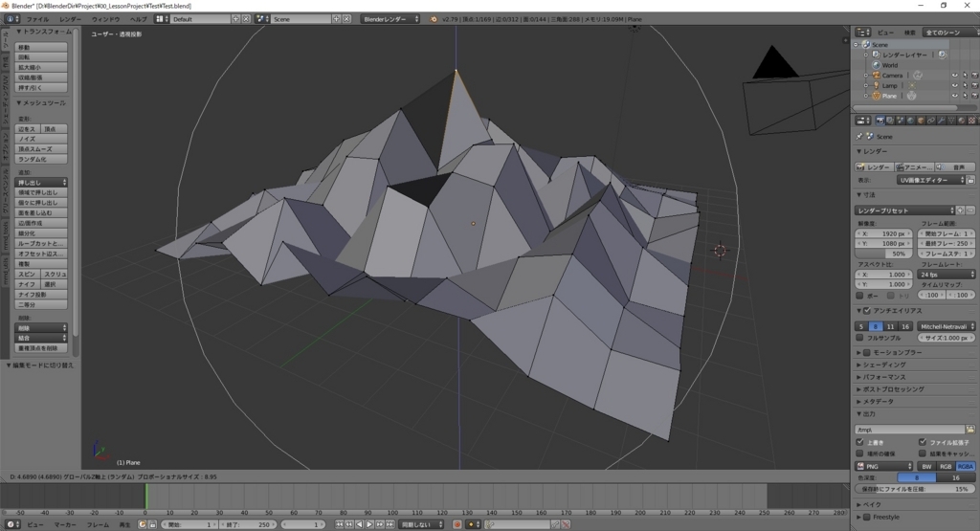The image size is (980, 531).
Task: Click the Plane mesh icon in outliner
Action: (876, 96)
